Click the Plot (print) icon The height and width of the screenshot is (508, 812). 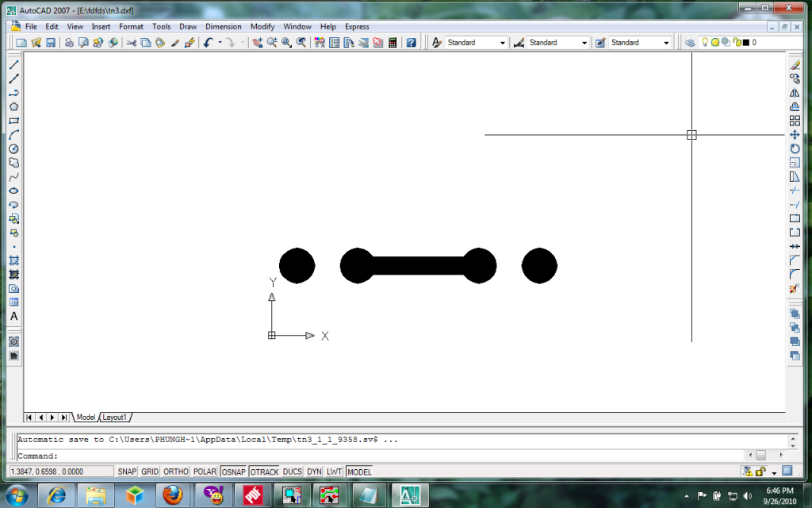point(69,43)
